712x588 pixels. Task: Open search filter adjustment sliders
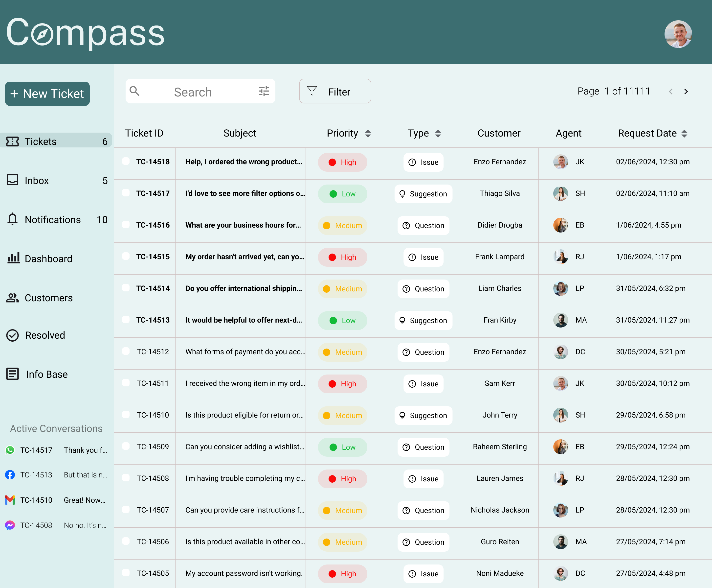pyautogui.click(x=263, y=91)
